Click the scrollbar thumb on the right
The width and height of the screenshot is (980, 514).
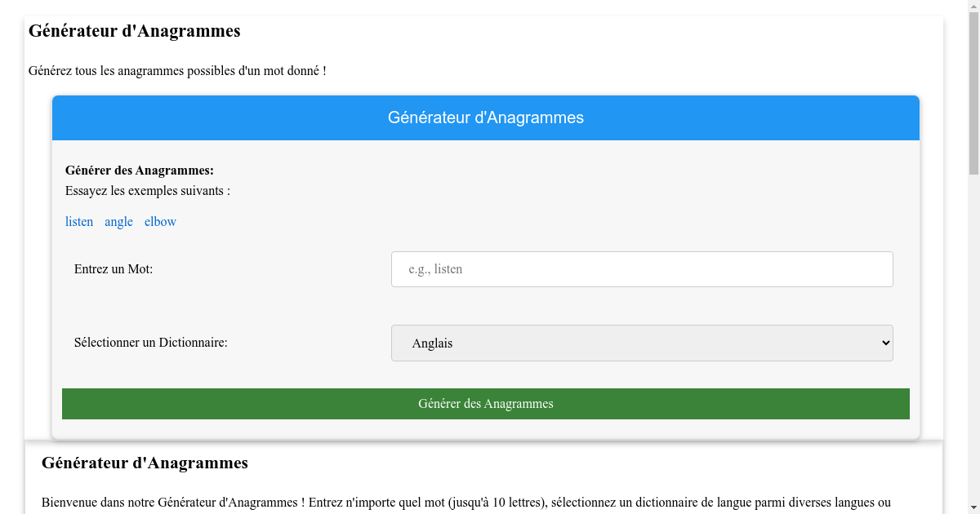tap(973, 90)
